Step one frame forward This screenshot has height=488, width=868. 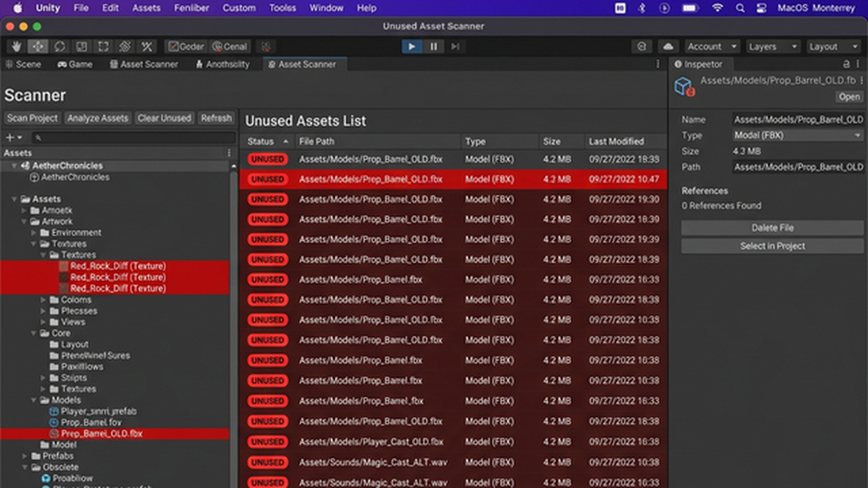click(455, 47)
